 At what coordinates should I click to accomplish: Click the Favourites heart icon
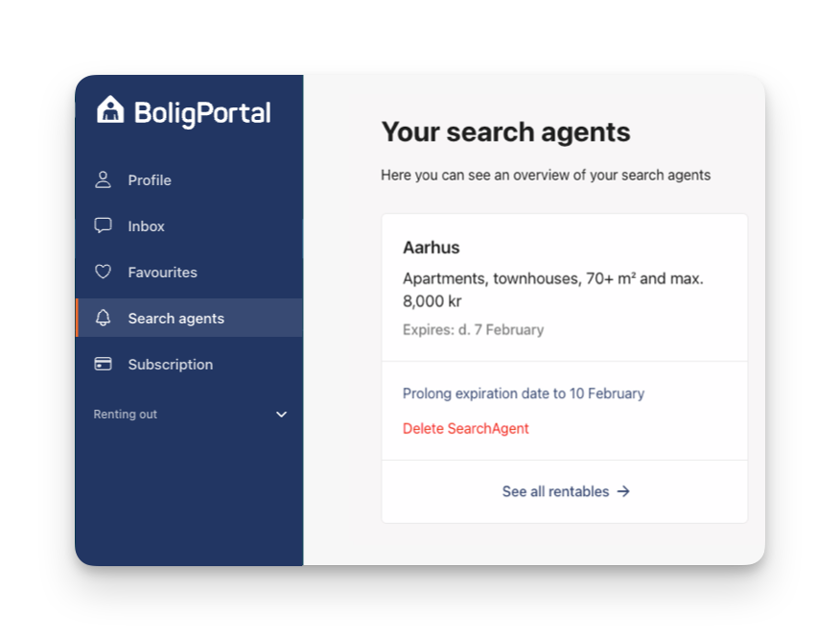tap(103, 272)
